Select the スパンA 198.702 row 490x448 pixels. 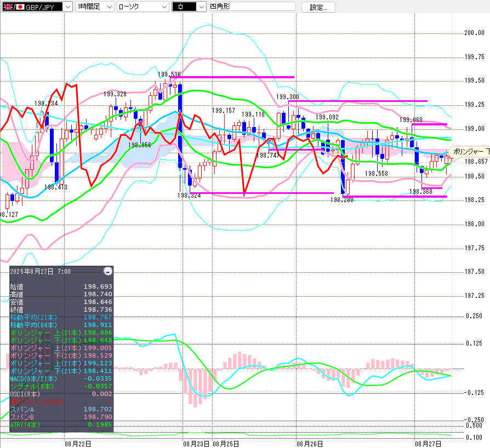click(x=61, y=409)
